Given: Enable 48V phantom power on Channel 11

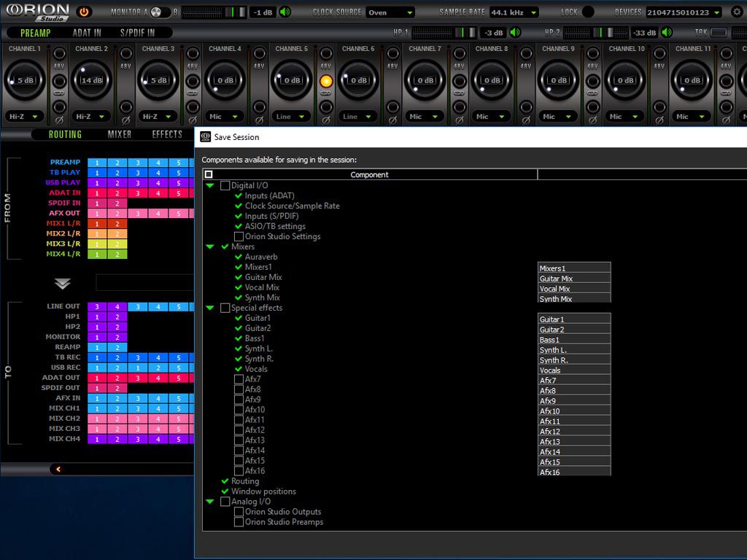Looking at the screenshot, I should [x=726, y=53].
